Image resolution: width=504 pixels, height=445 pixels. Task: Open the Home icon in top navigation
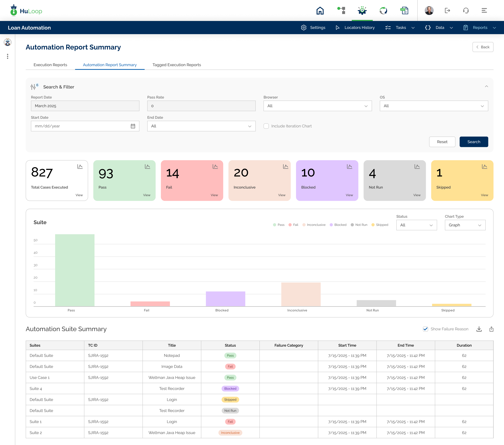[x=320, y=11]
